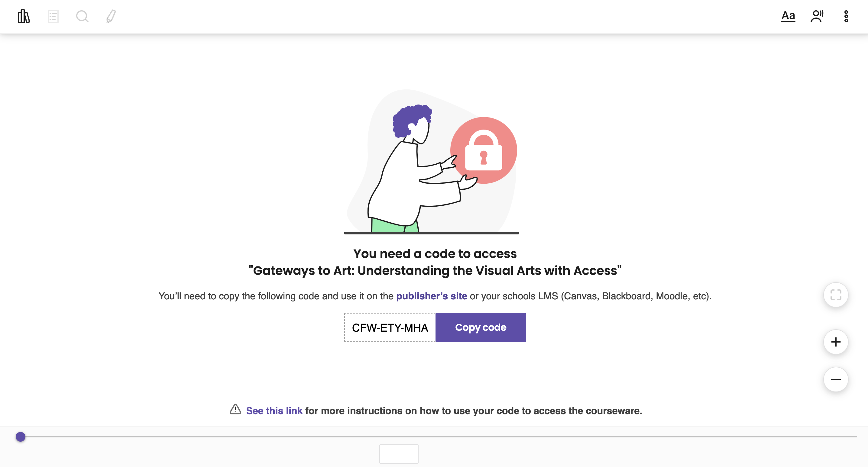Zoom in with the plus button
The image size is (868, 467).
pyautogui.click(x=836, y=342)
